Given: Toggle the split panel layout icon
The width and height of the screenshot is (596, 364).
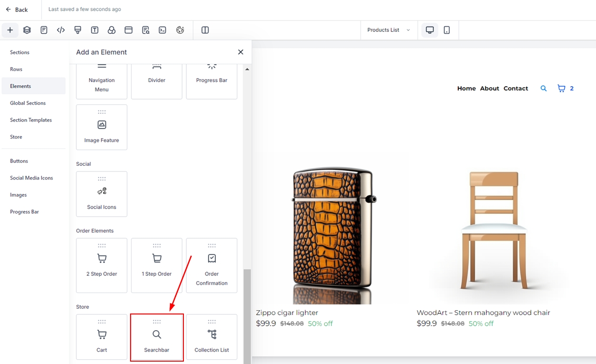Looking at the screenshot, I should point(205,30).
